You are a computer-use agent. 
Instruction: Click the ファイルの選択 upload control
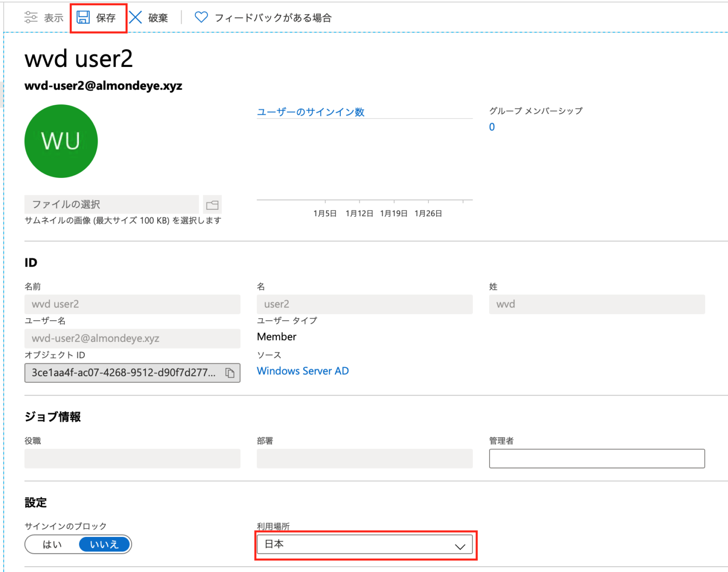point(111,204)
